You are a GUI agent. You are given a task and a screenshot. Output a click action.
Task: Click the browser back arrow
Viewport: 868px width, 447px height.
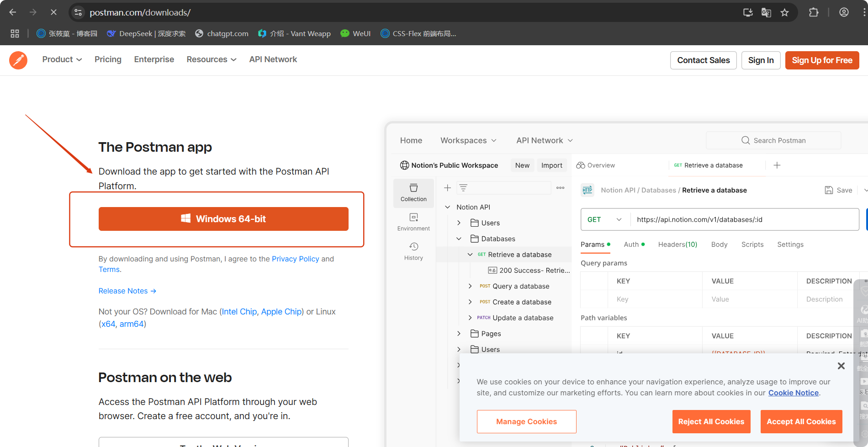(x=13, y=12)
